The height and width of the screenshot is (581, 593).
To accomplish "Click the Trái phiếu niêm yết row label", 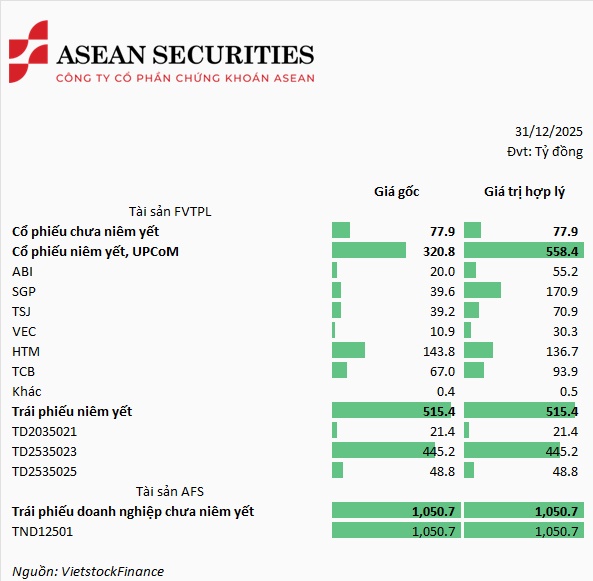I will (x=72, y=412).
